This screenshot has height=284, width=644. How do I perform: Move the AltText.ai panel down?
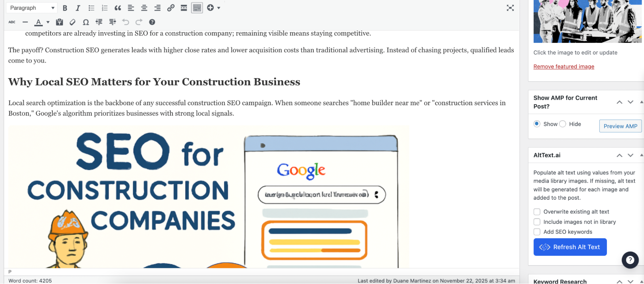click(630, 155)
